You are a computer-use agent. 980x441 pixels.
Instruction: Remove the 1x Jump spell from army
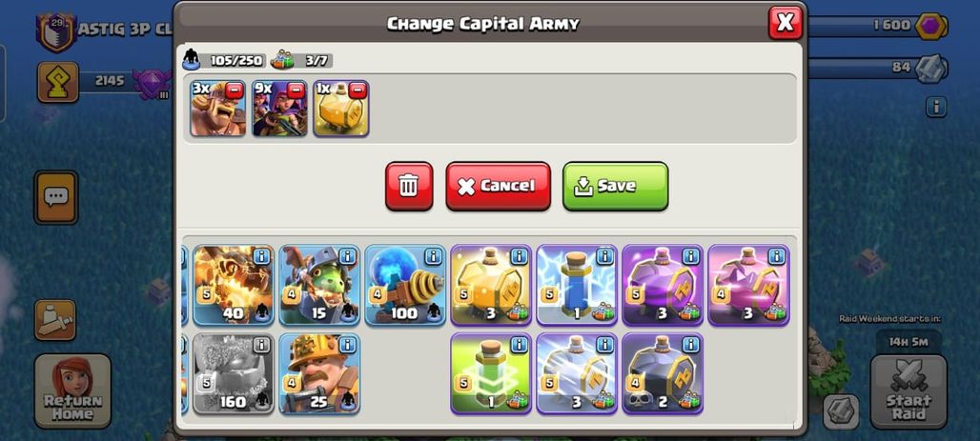[x=357, y=90]
